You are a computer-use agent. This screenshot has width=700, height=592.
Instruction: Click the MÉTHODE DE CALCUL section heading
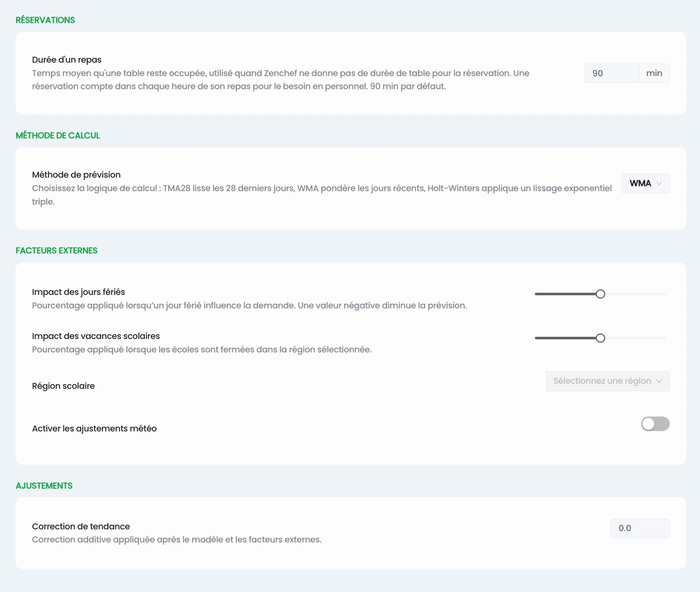coord(57,135)
